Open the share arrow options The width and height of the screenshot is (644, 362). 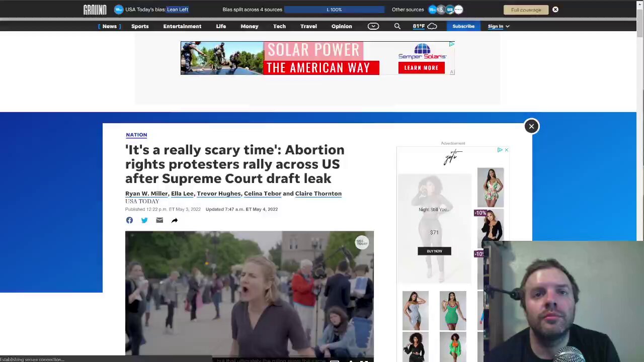[x=175, y=220]
